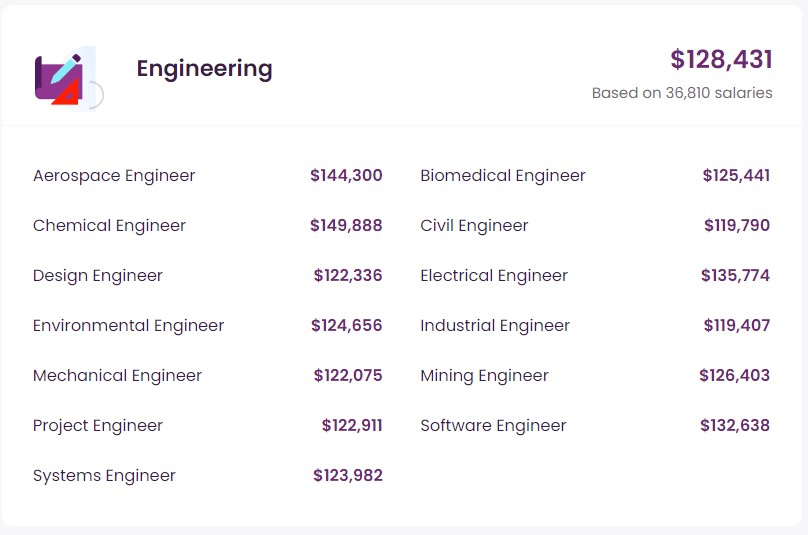This screenshot has width=808, height=535.
Task: Select the Biomedical Engineer job title
Action: (x=502, y=176)
